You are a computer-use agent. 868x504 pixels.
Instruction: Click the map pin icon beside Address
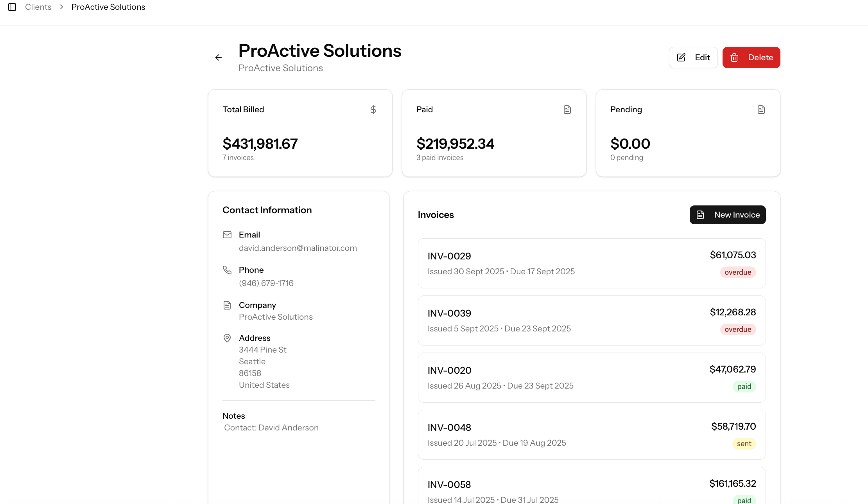(x=227, y=338)
